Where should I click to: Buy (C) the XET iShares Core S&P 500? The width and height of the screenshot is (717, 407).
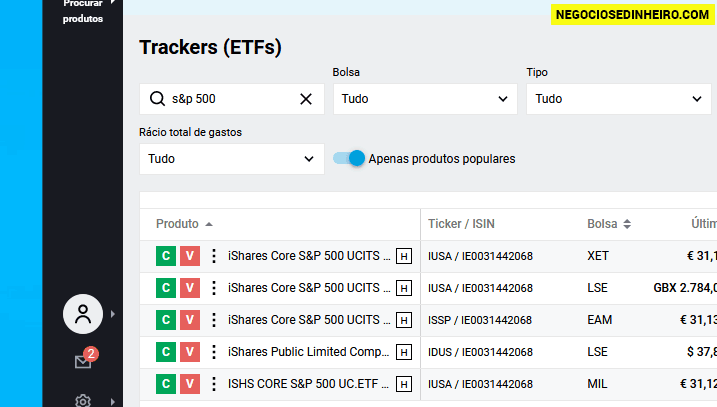tap(166, 256)
